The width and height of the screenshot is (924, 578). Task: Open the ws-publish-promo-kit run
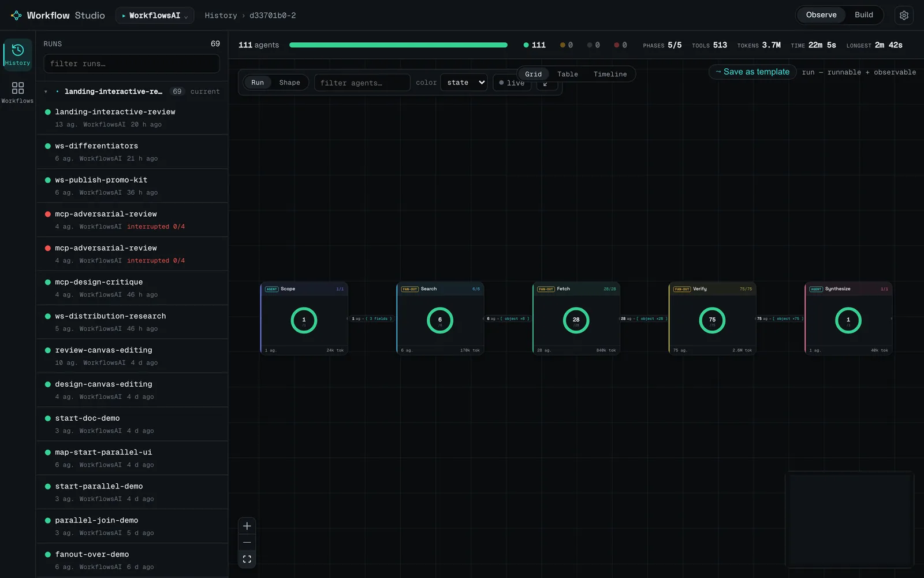point(132,186)
